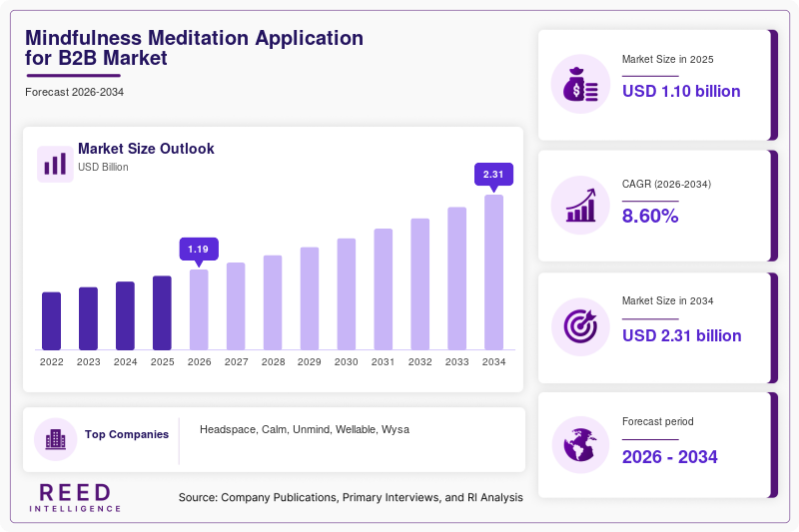Select the 2027 bar in the chart
Image resolution: width=799 pixels, height=532 pixels.
click(236, 306)
